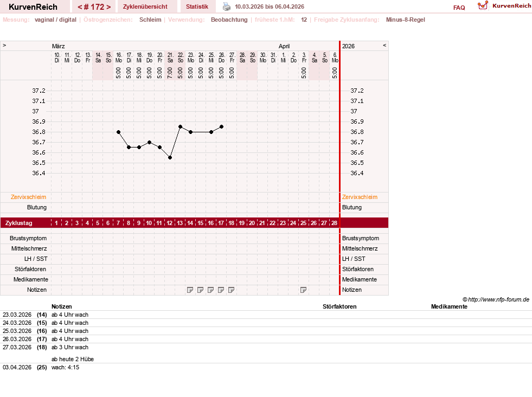Click the KurvenReich brand text at top right
Image resolution: width=532 pixels, height=397 pixels.
[511, 6]
